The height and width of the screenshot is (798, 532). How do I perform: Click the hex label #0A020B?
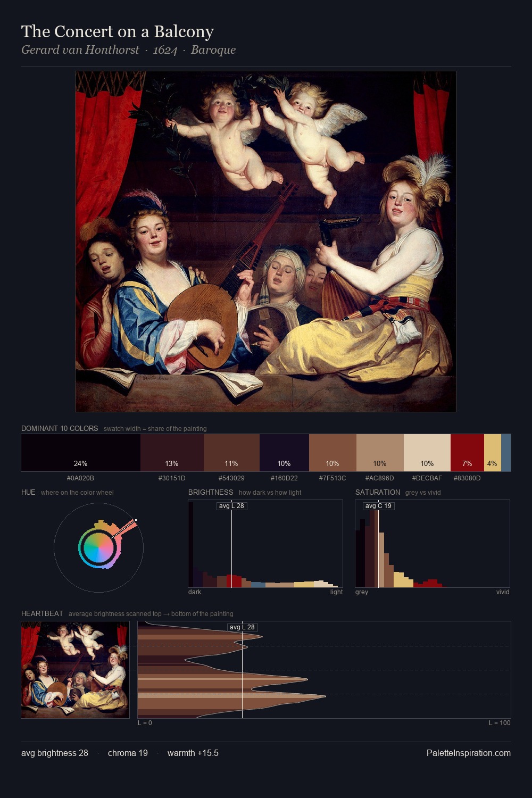80,478
